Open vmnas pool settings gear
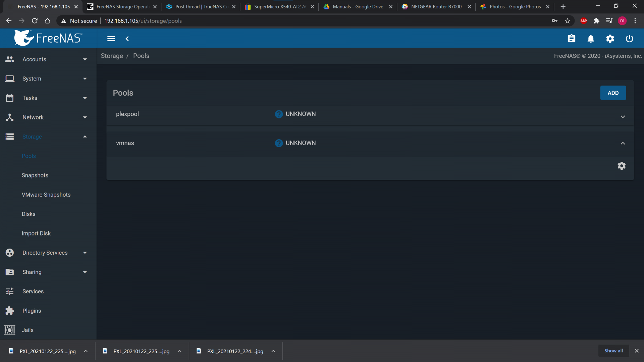Screen dimensions: 644x362 point(622,166)
